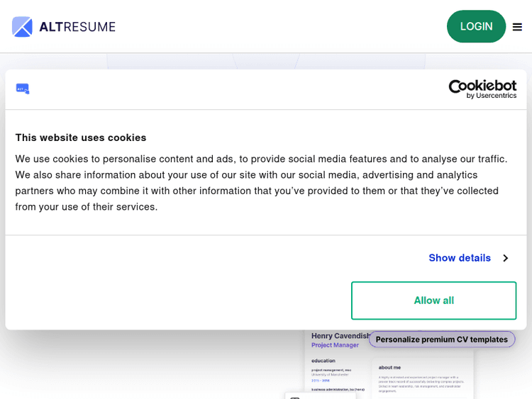Click the small card icon below resume
The width and height of the screenshot is (532, 399).
[x=295, y=398]
